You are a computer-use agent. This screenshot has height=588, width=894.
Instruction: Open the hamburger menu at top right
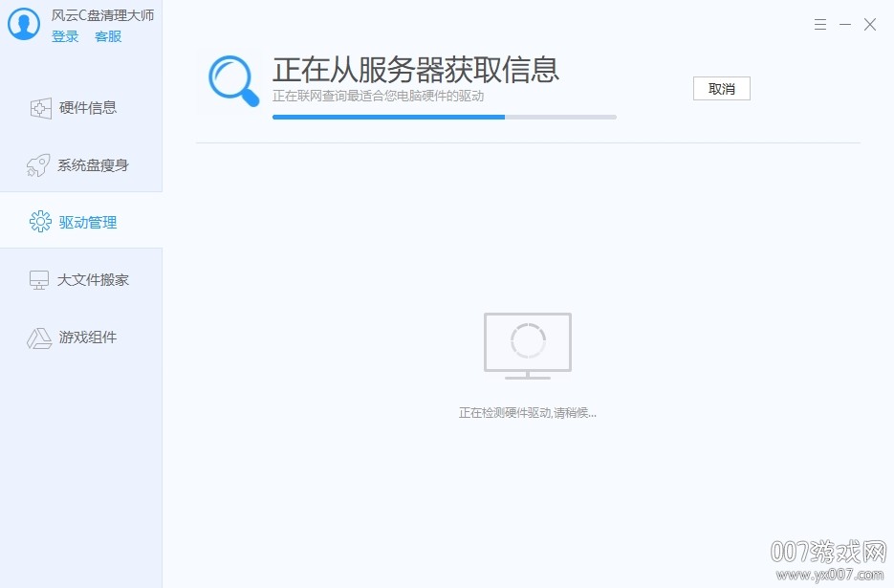[x=819, y=24]
